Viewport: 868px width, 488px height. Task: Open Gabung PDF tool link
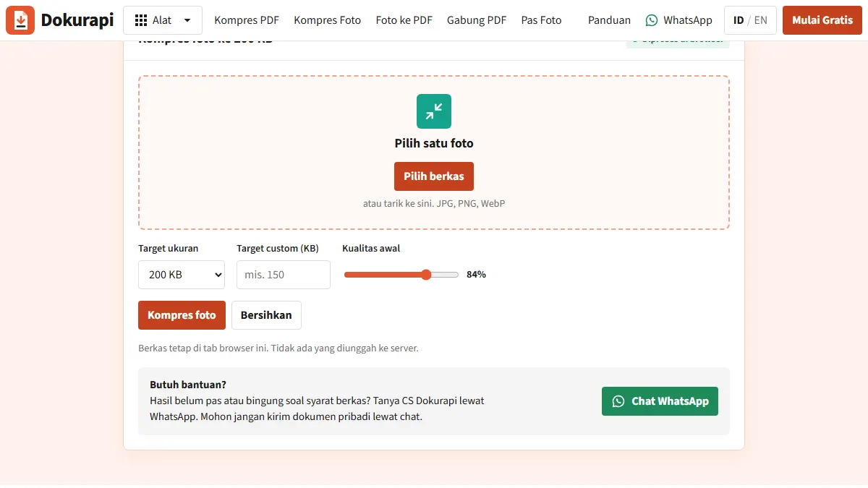477,20
